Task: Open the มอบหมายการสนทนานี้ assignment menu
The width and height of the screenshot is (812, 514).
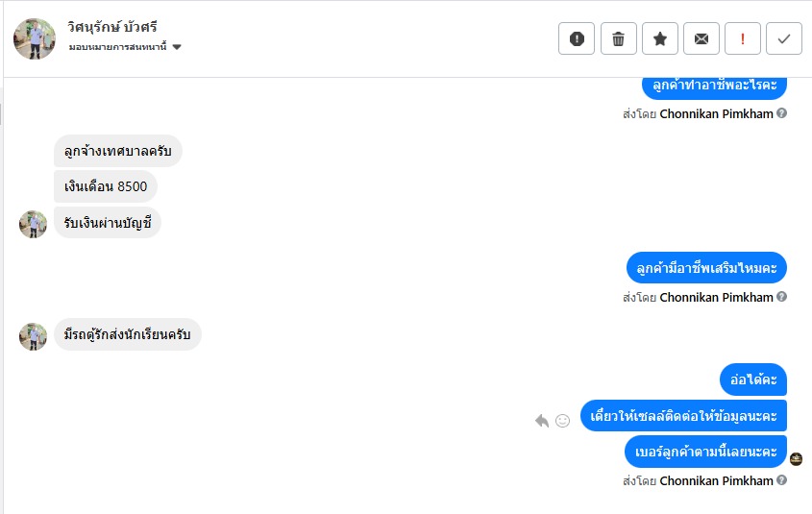Action: pyautogui.click(x=118, y=47)
